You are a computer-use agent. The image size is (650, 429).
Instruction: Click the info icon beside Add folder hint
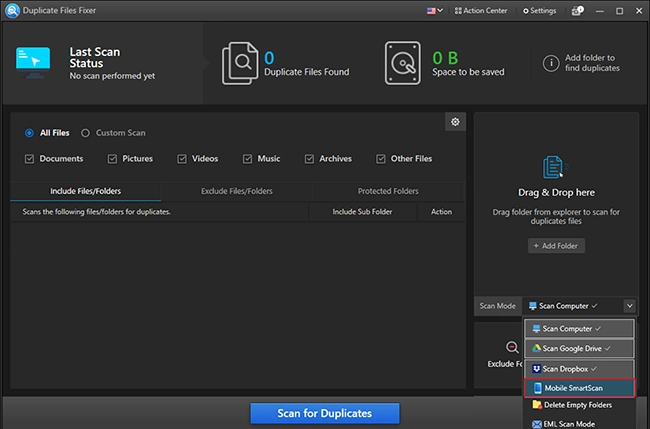click(551, 63)
